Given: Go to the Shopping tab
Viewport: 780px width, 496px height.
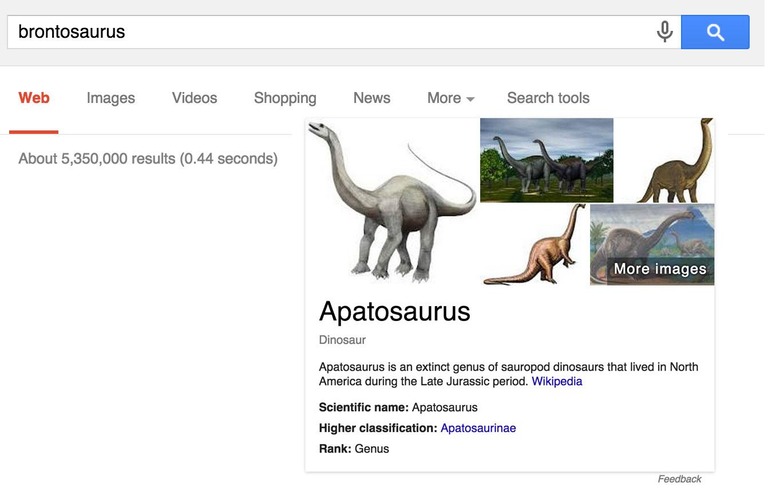Looking at the screenshot, I should point(285,98).
